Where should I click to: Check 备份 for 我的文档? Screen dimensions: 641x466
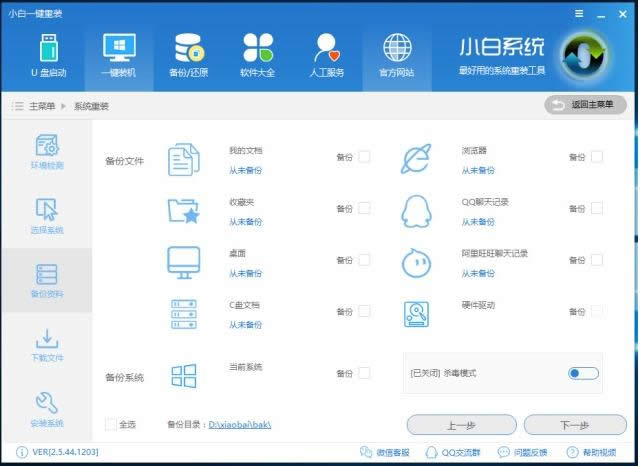coord(364,157)
